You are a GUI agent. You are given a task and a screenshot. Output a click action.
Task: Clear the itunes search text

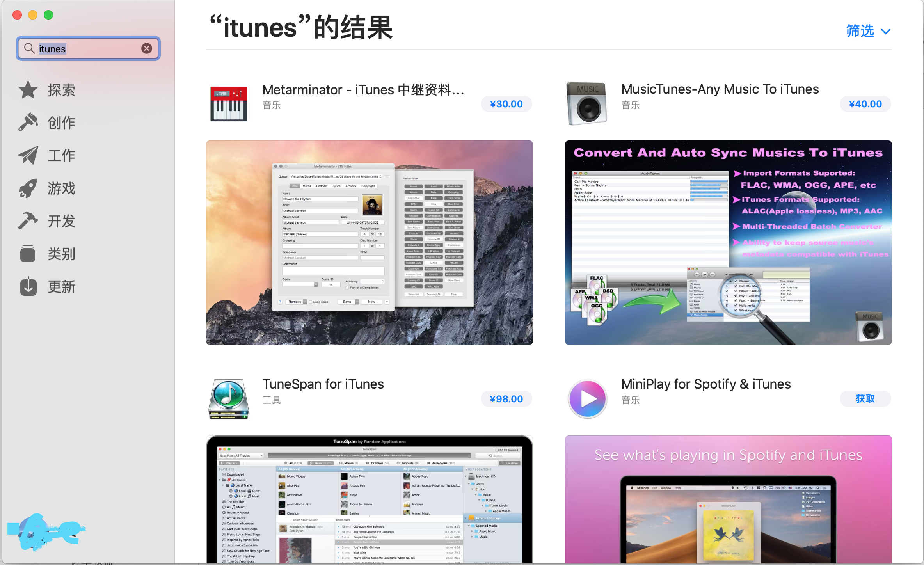147,48
